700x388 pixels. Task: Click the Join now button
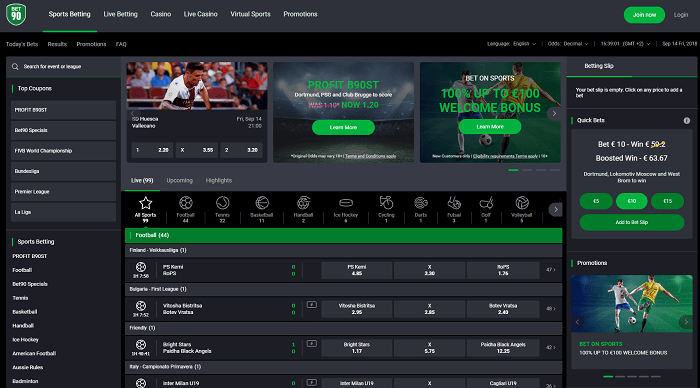click(x=644, y=15)
